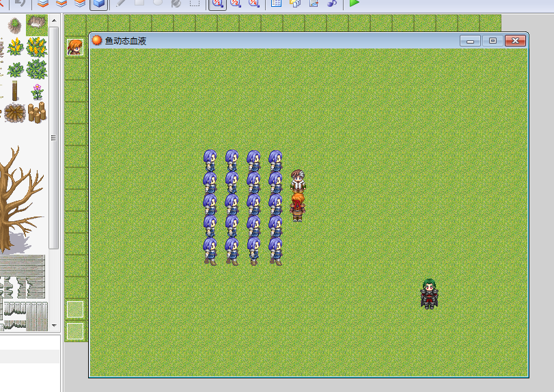The height and width of the screenshot is (392, 554).
Task: Select the second map layer icon
Action: click(x=61, y=3)
